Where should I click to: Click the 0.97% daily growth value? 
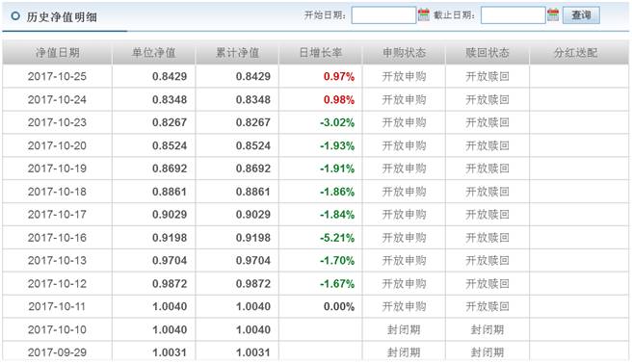(339, 76)
